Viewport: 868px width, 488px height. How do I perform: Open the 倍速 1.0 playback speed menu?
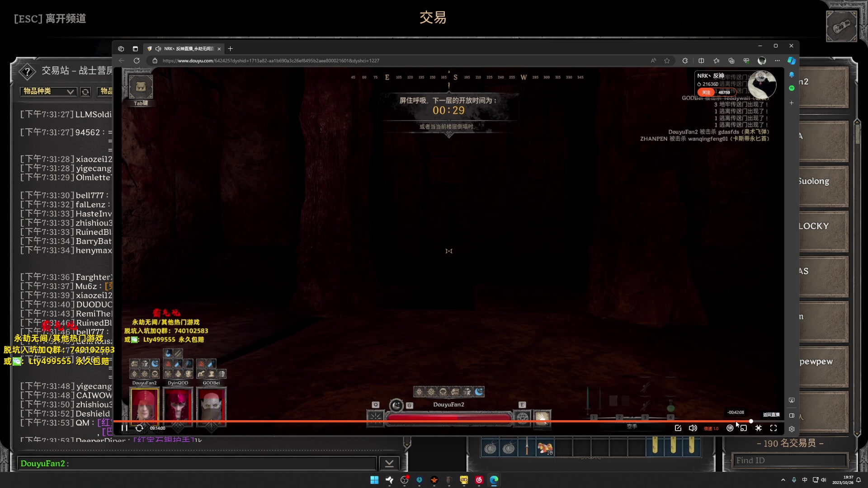click(711, 428)
